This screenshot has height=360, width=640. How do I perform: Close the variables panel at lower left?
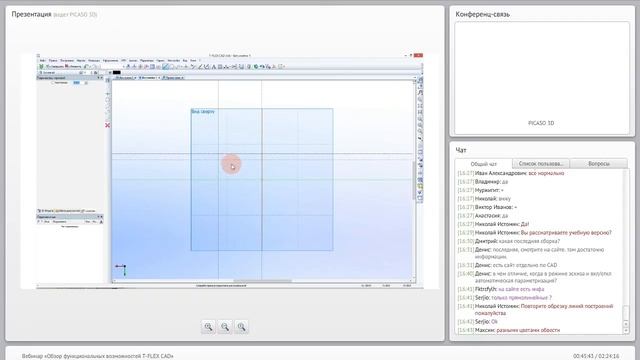tap(101, 217)
